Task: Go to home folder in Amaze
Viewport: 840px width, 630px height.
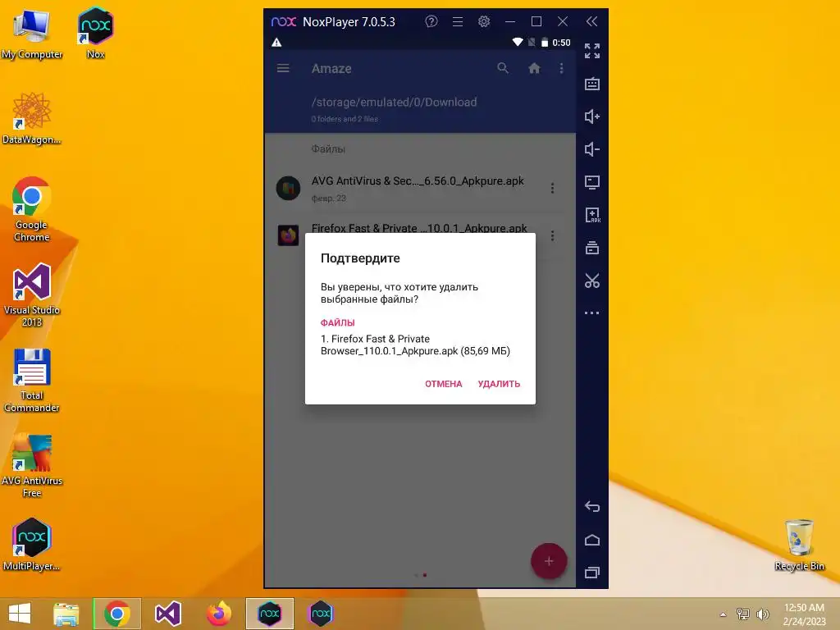Action: click(x=534, y=68)
